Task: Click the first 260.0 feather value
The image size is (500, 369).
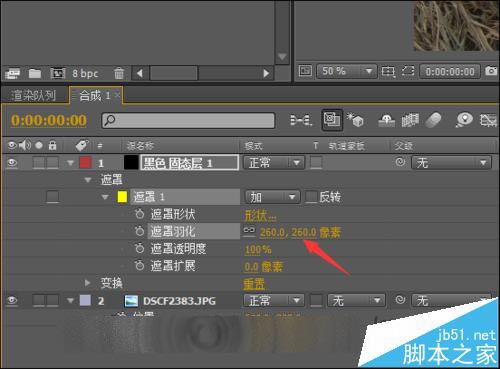Action: (272, 232)
